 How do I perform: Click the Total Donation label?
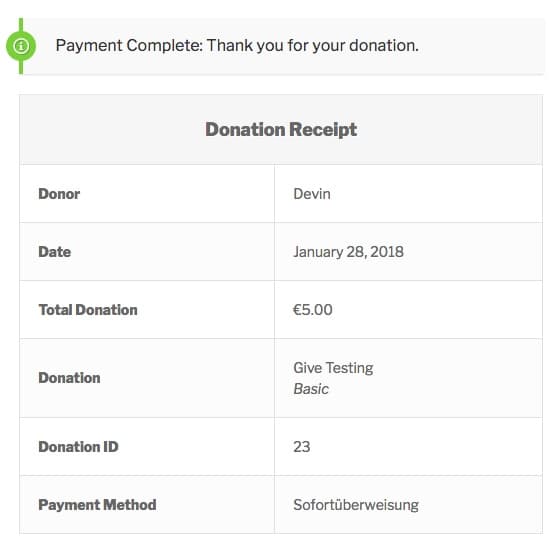tap(88, 310)
